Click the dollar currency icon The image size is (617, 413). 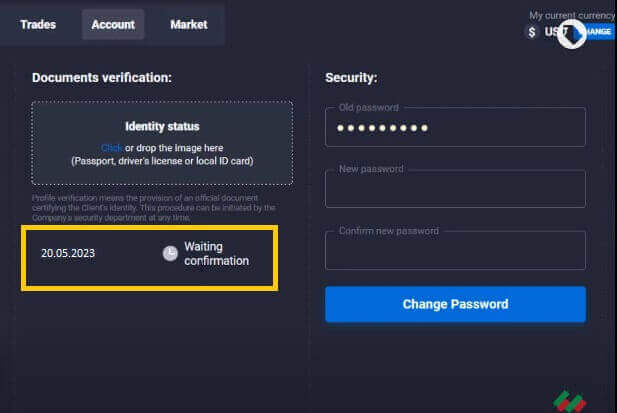click(532, 32)
